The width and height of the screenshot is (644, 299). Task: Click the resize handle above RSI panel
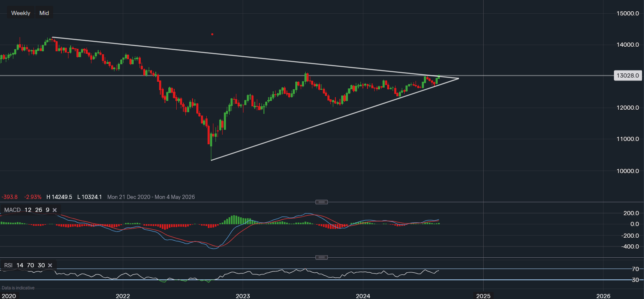pos(322,257)
